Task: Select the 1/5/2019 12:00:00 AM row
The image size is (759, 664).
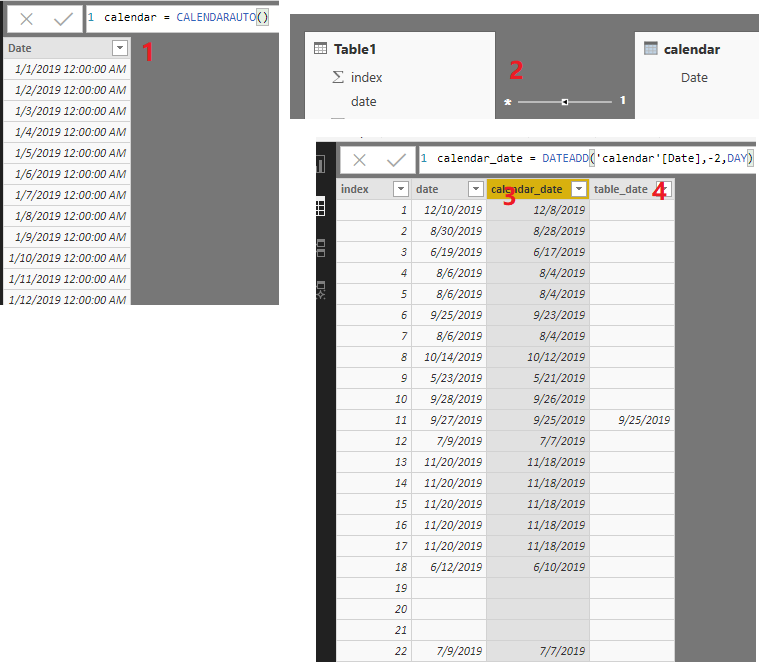Action: 67,153
